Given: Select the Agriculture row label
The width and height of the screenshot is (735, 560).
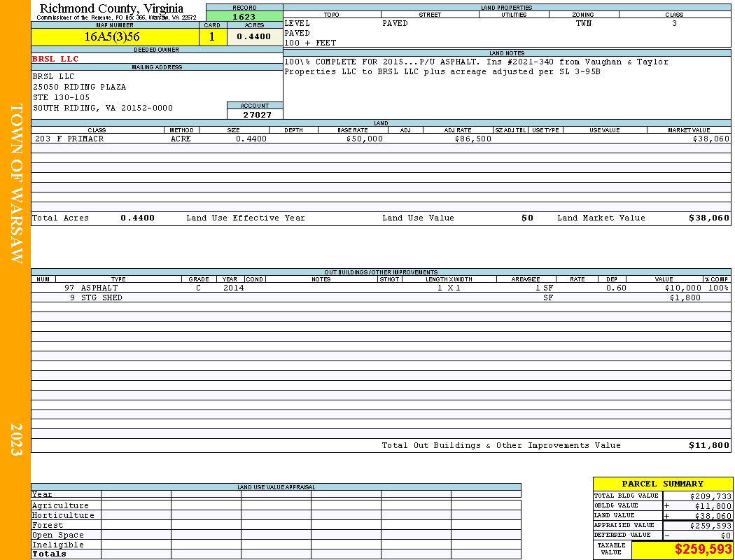Looking at the screenshot, I should [60, 505].
